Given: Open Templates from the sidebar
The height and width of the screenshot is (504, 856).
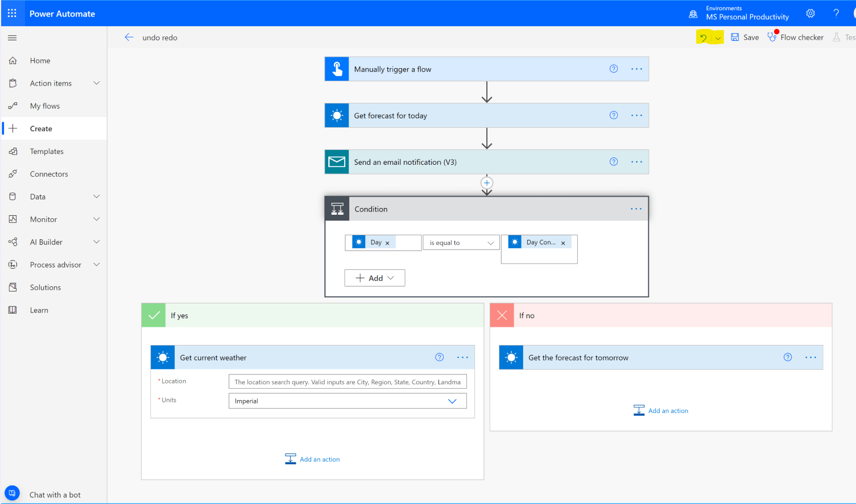Looking at the screenshot, I should [x=47, y=152].
